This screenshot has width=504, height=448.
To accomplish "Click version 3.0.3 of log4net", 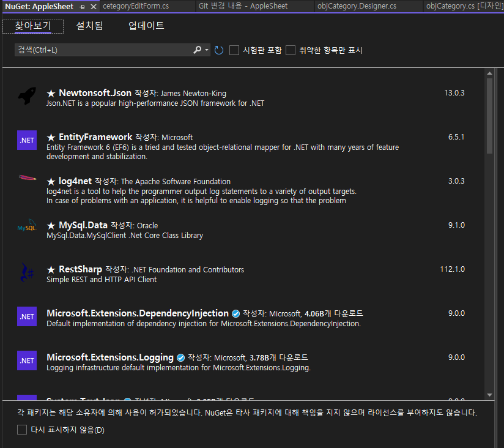I will [x=456, y=181].
